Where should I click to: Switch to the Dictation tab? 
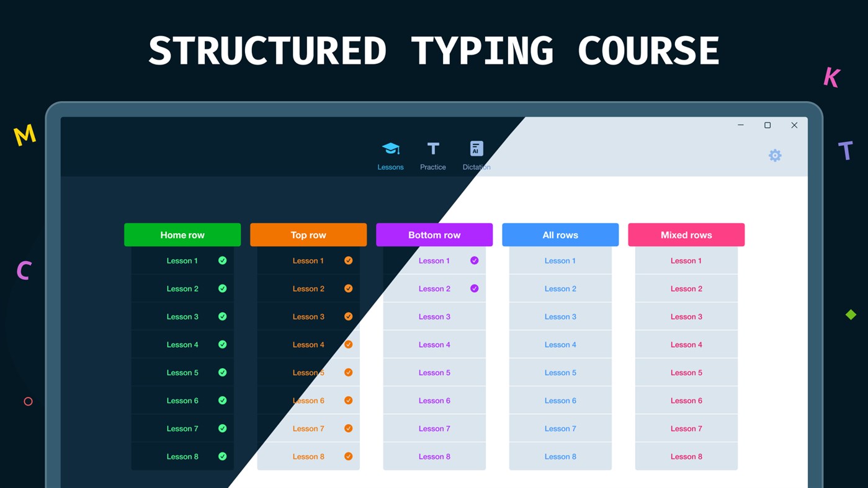click(475, 155)
